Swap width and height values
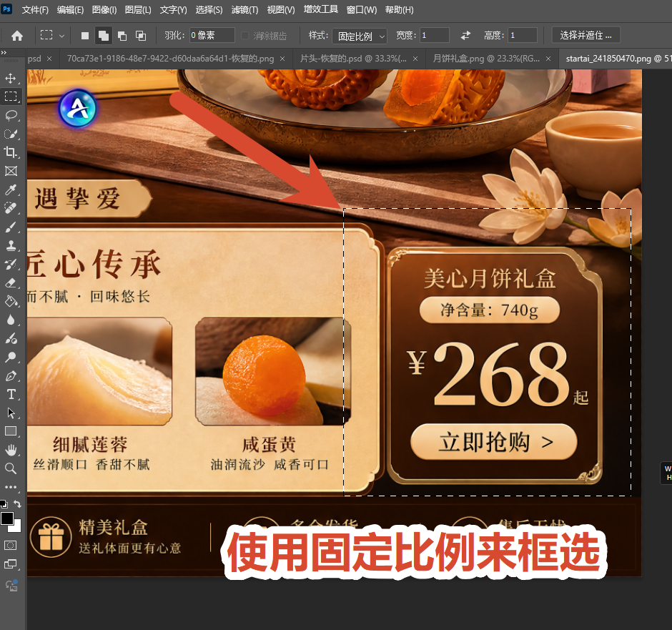The width and height of the screenshot is (672, 630). click(x=465, y=36)
